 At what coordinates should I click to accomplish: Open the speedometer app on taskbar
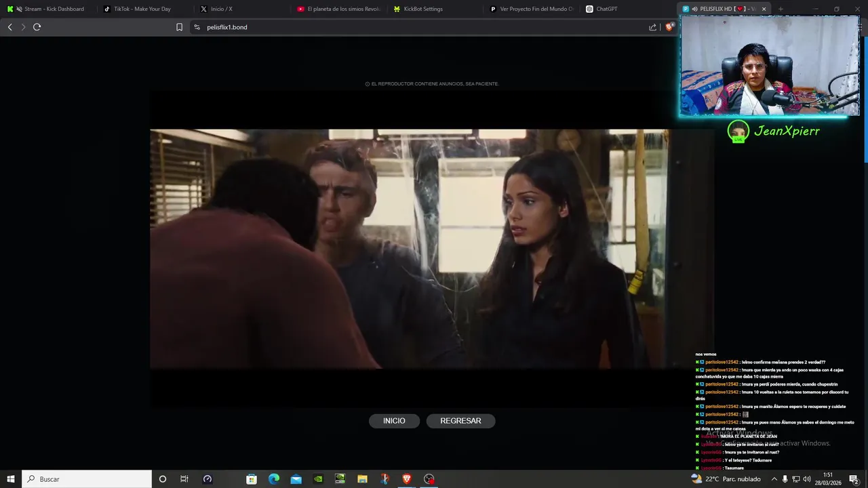pyautogui.click(x=208, y=479)
